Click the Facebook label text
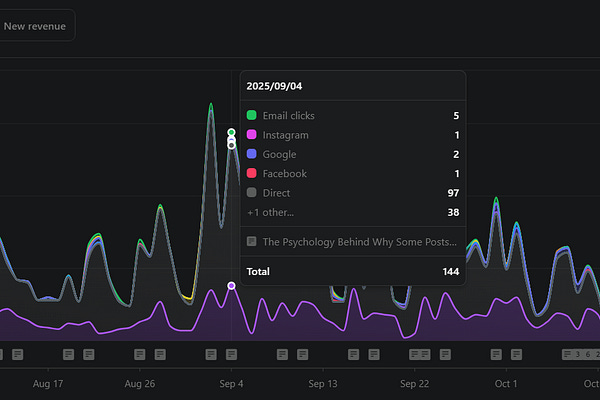The width and height of the screenshot is (600, 400). 285,174
